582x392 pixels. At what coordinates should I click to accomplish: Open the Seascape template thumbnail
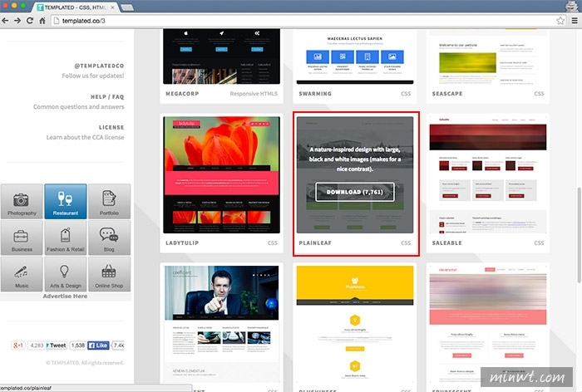click(488, 56)
